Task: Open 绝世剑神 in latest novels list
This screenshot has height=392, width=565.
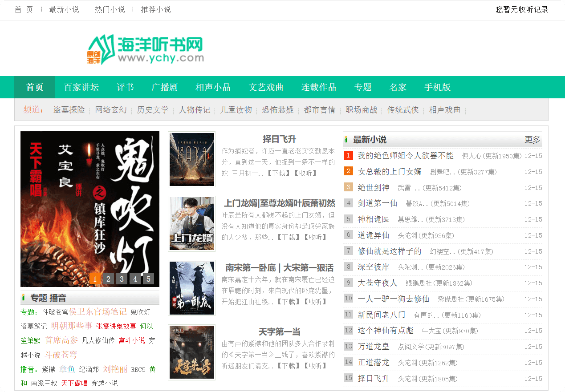Action: tap(374, 187)
